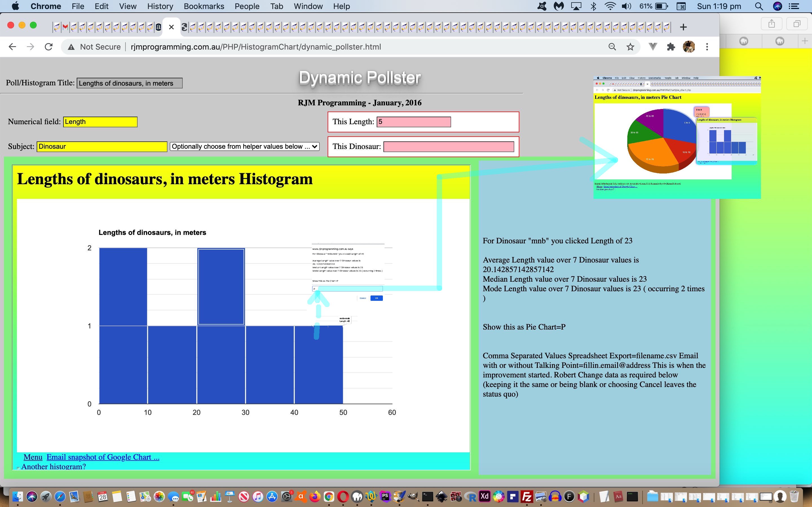Click into the This Dinosaur field

[x=448, y=146]
